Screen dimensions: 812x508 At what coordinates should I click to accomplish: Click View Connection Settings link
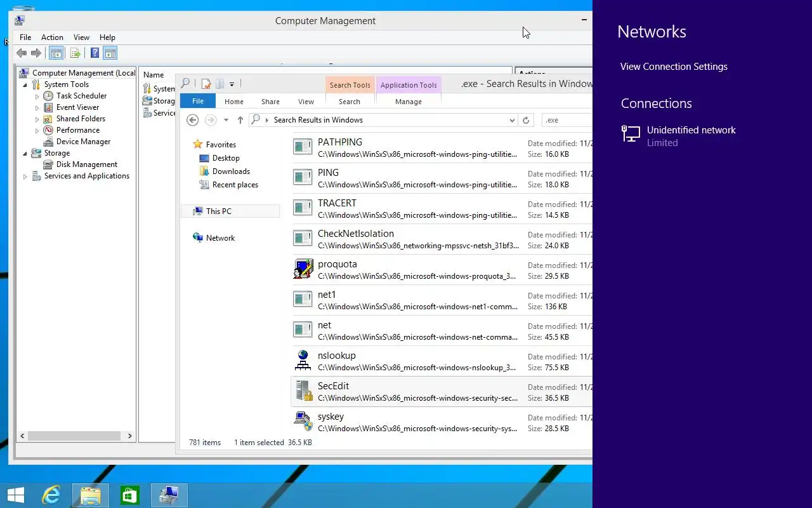[x=674, y=67]
